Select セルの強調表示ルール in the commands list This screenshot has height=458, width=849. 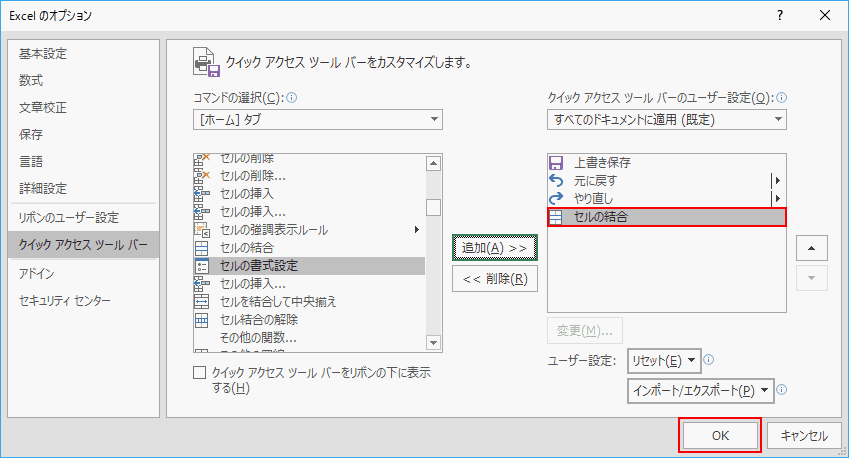pos(309,230)
